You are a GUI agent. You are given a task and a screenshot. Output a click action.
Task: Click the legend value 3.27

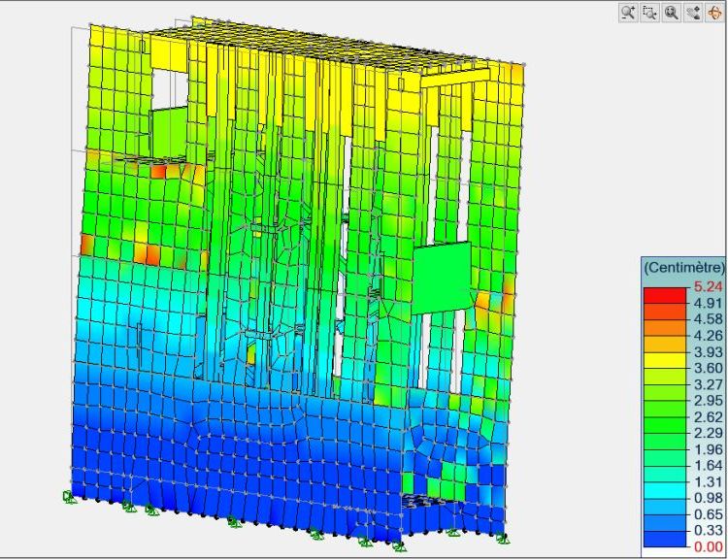pyautogui.click(x=708, y=384)
